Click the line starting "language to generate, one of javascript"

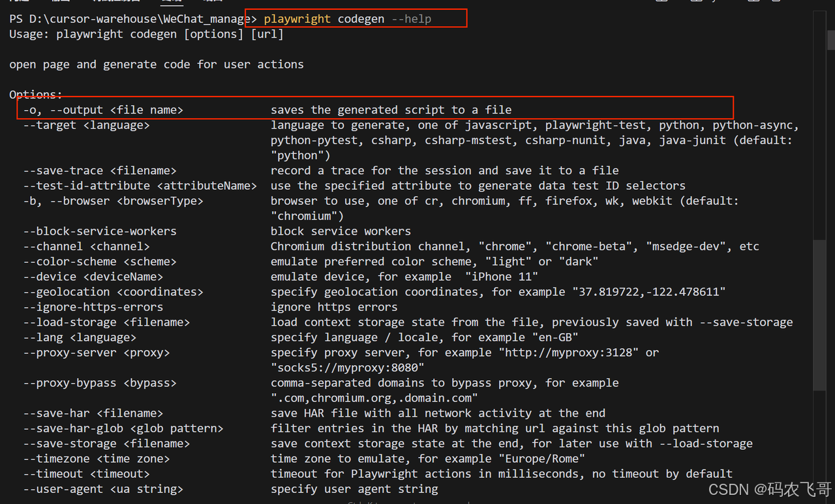(535, 125)
